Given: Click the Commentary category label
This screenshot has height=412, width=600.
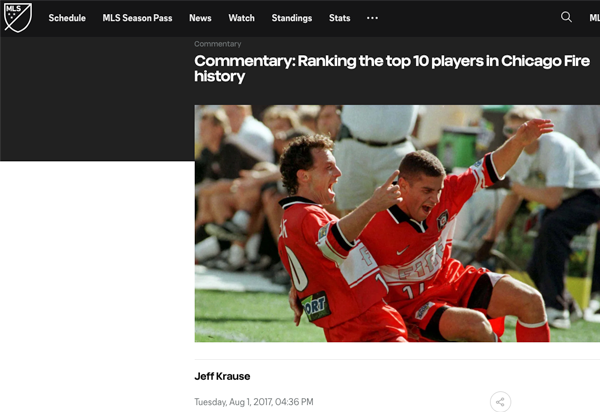Looking at the screenshot, I should tap(217, 44).
